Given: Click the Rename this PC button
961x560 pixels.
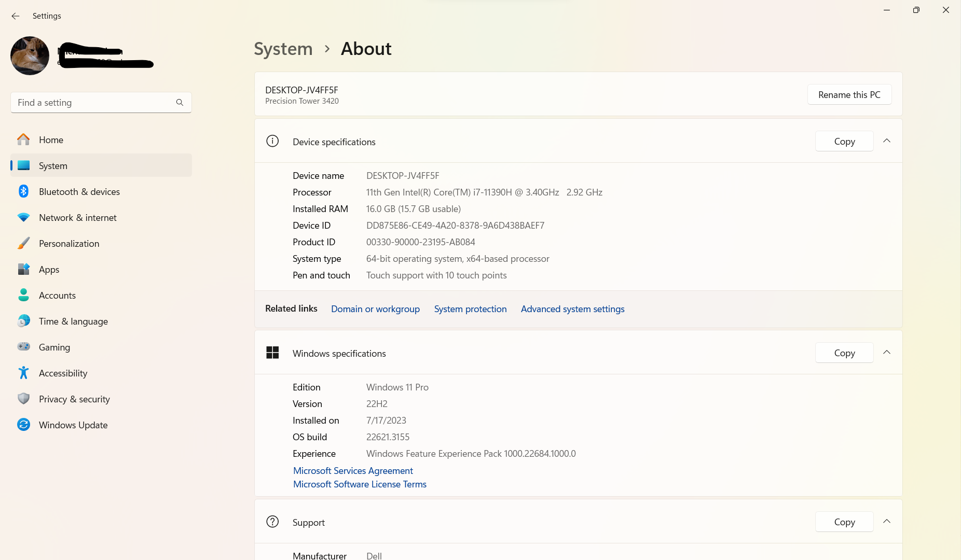Looking at the screenshot, I should tap(849, 95).
